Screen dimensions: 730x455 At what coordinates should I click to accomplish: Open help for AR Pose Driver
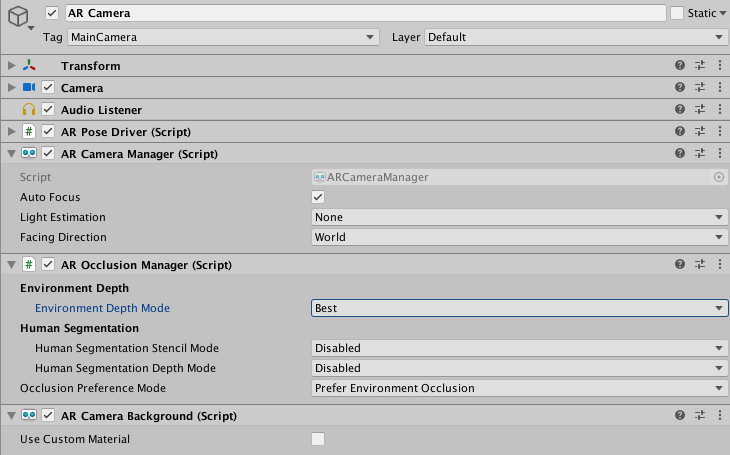click(x=680, y=132)
